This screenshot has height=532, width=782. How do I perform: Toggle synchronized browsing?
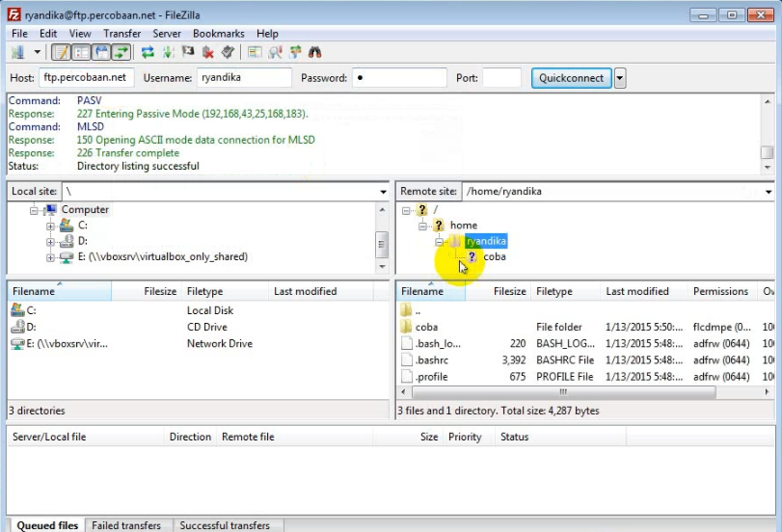[295, 52]
